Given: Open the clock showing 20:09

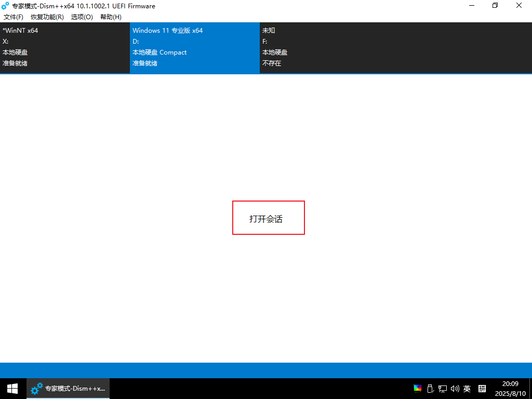Looking at the screenshot, I should click(x=510, y=389).
